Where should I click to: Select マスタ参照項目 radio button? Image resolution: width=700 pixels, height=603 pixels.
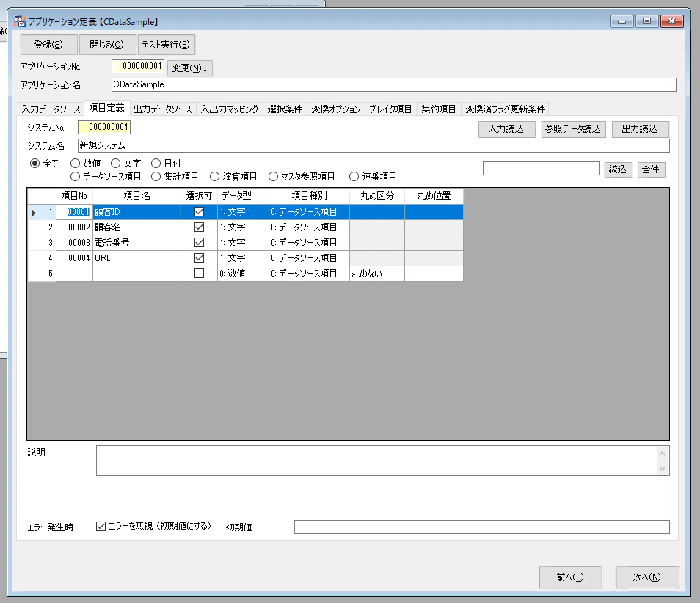(273, 176)
